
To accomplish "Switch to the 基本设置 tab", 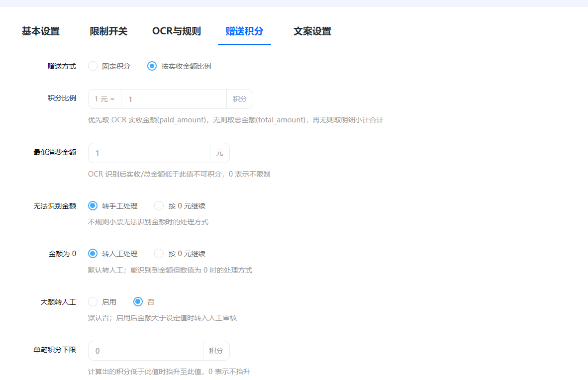I will pos(40,31).
